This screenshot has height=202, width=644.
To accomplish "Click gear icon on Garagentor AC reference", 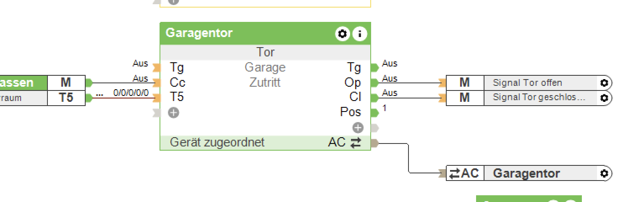I will click(604, 173).
